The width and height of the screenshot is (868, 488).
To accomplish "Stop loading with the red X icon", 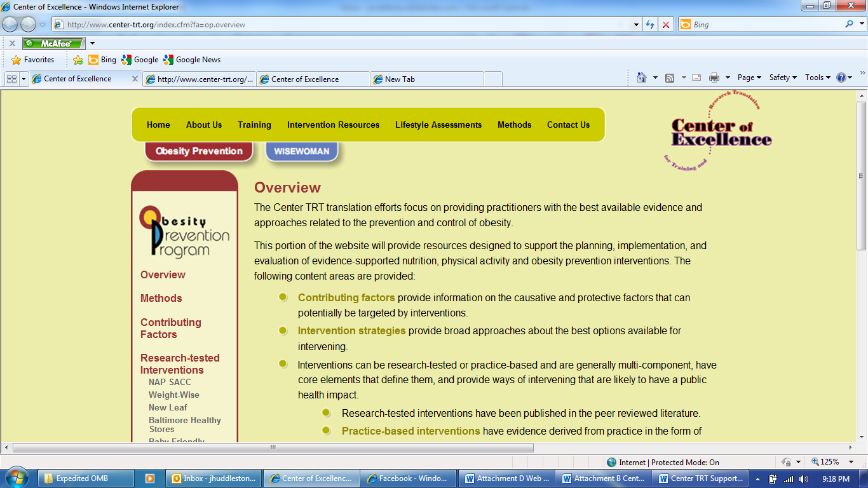I will pos(666,25).
